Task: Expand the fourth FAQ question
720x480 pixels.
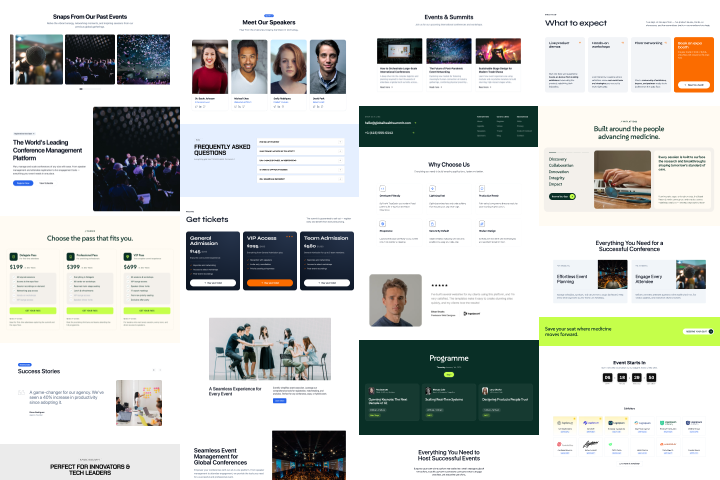Action: click(x=300, y=170)
